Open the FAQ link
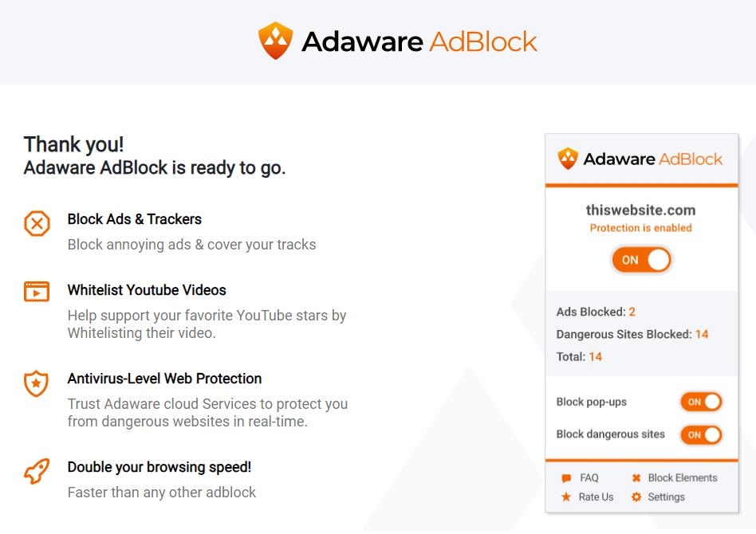Viewport: 756px width, 534px height. click(589, 477)
